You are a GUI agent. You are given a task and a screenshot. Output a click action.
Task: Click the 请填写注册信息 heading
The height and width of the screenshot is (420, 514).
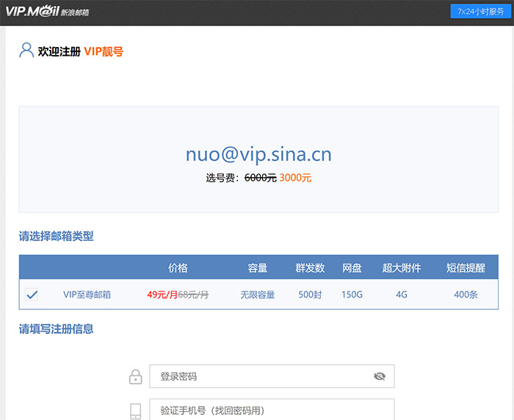(x=56, y=329)
